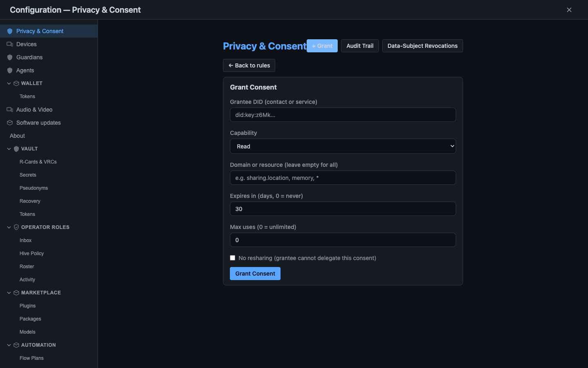Collapse the WALLET section chevron
Viewport: 588px width, 368px height.
(x=9, y=83)
